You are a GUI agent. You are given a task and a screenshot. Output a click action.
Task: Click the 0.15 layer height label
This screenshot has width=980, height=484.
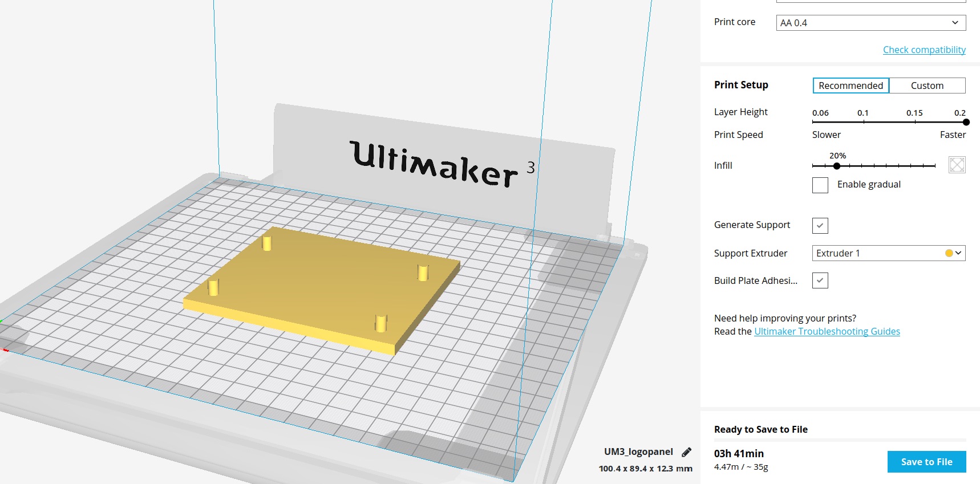(x=914, y=113)
